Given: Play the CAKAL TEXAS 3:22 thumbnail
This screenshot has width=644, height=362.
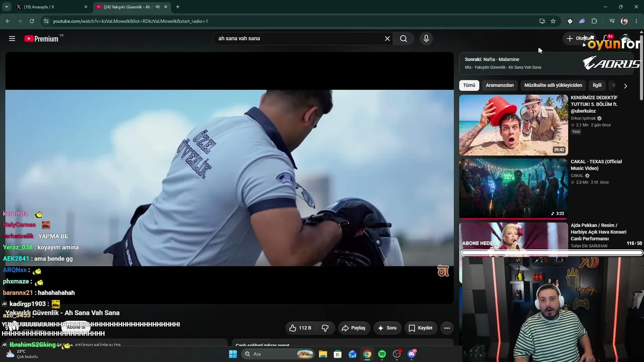Looking at the screenshot, I should [513, 189].
